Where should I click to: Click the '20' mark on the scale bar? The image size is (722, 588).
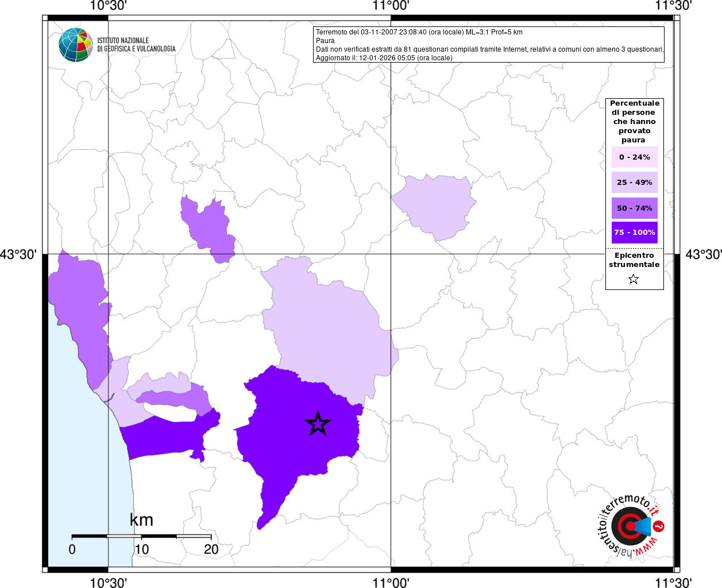coord(211,549)
